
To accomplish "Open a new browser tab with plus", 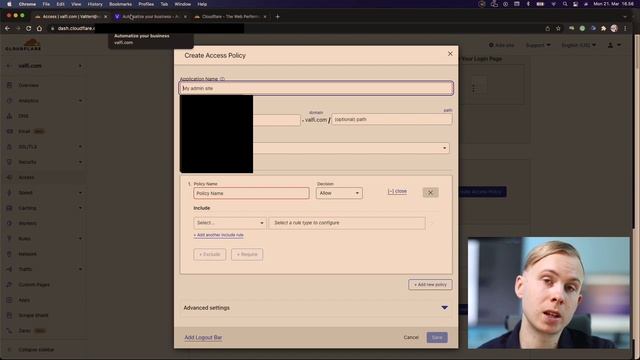I will click(x=278, y=17).
